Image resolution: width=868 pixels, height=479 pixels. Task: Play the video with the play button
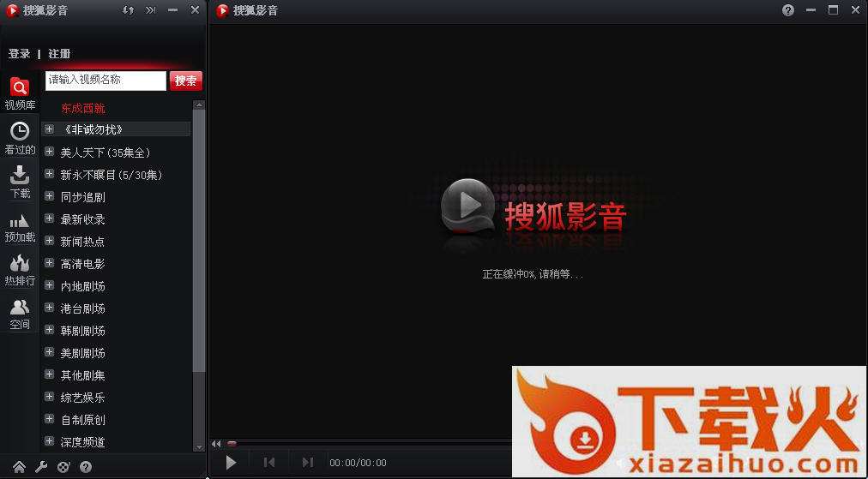click(x=231, y=463)
